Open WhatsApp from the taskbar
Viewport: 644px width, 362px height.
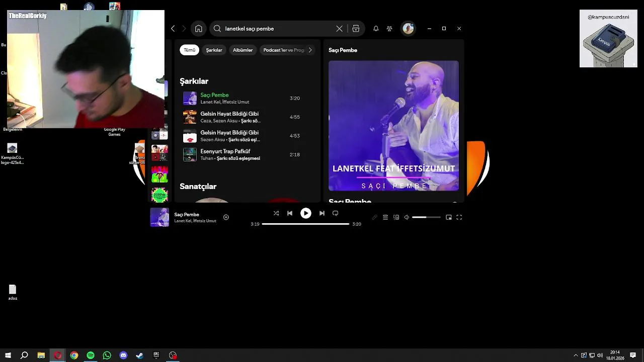click(x=107, y=355)
